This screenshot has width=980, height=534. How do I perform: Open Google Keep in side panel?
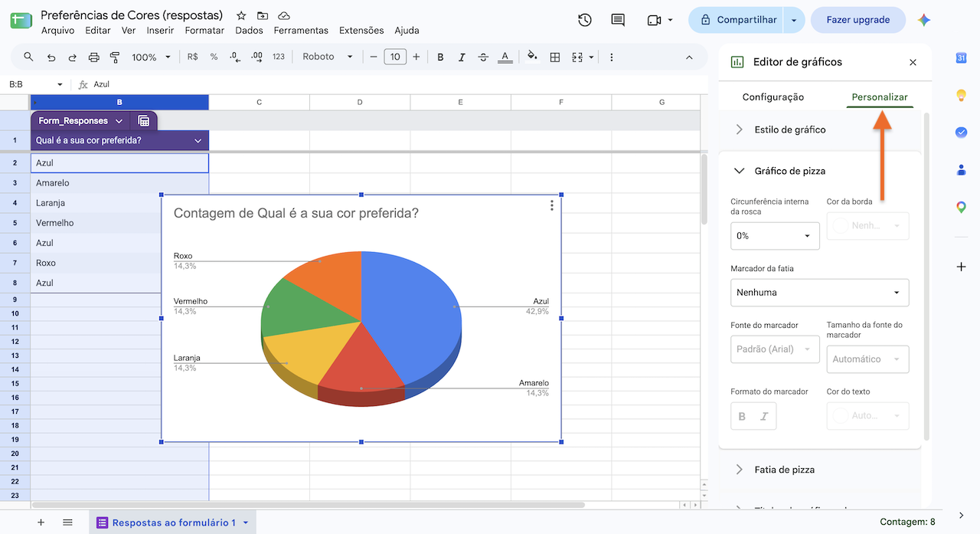click(961, 95)
